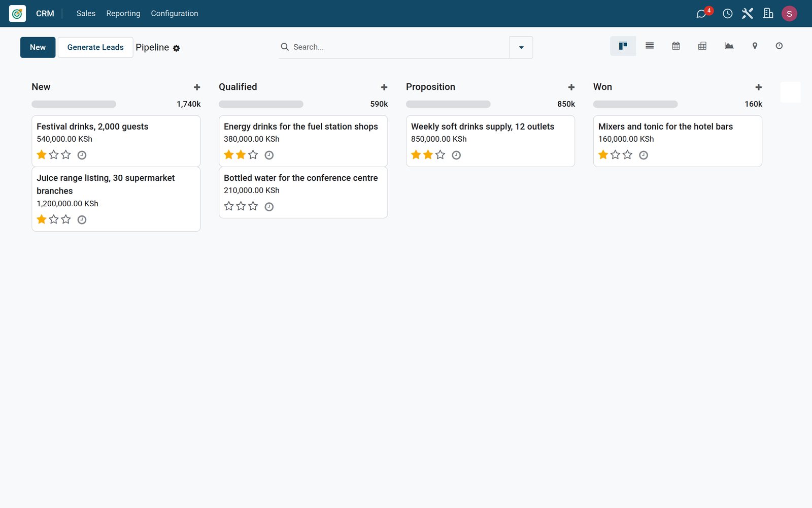812x508 pixels.
Task: Open Juice range listing opportunity card
Action: point(116,199)
